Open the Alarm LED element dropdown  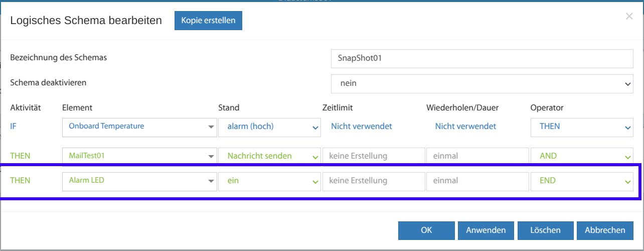[139, 181]
